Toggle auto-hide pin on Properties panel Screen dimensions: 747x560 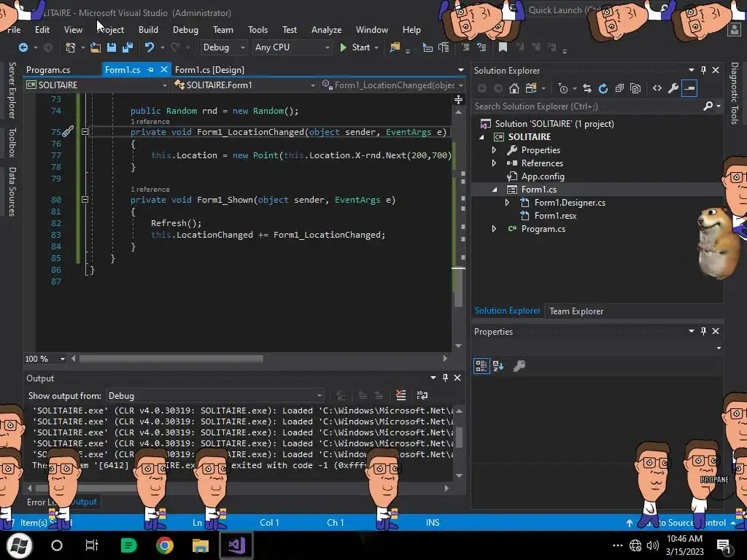[704, 331]
